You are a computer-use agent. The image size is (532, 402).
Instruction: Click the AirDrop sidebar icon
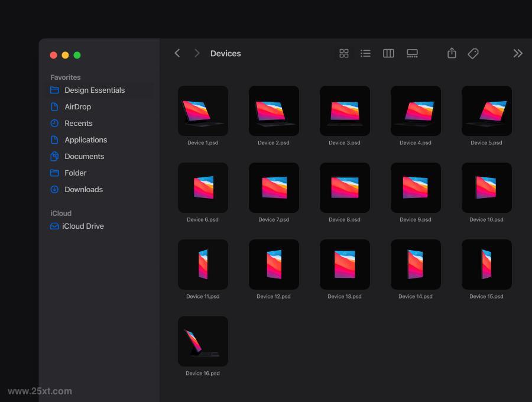[54, 106]
